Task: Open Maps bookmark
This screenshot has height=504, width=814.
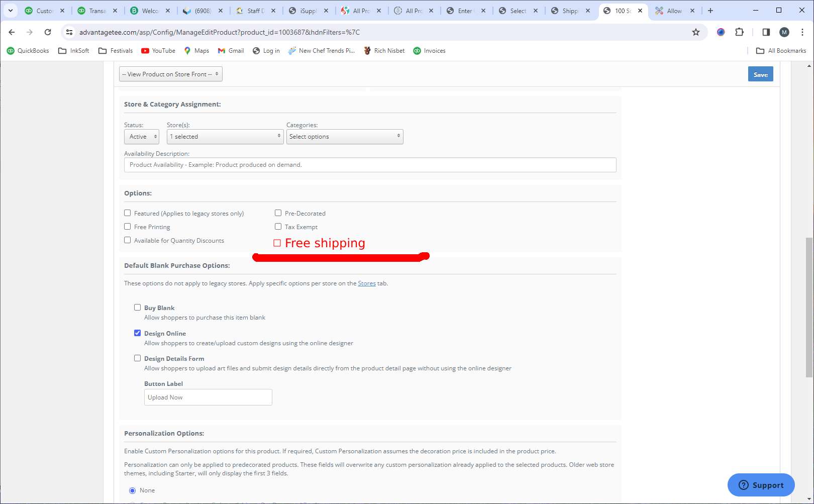Action: click(196, 51)
